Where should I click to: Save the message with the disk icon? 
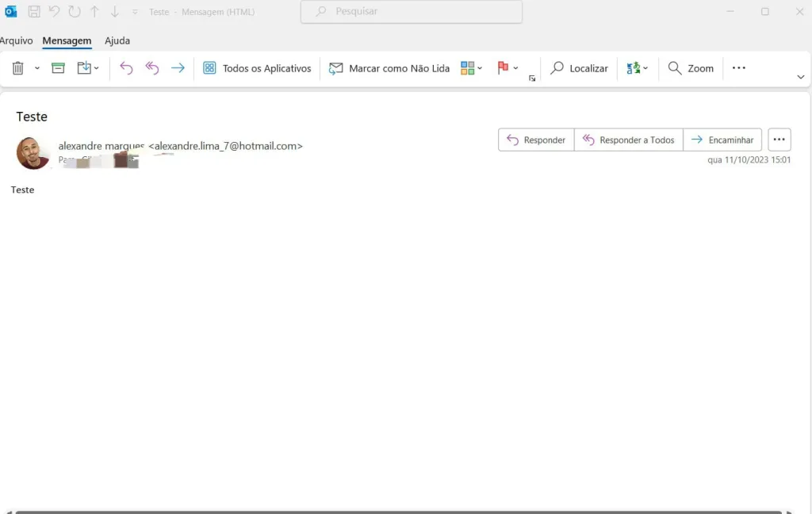pos(33,12)
